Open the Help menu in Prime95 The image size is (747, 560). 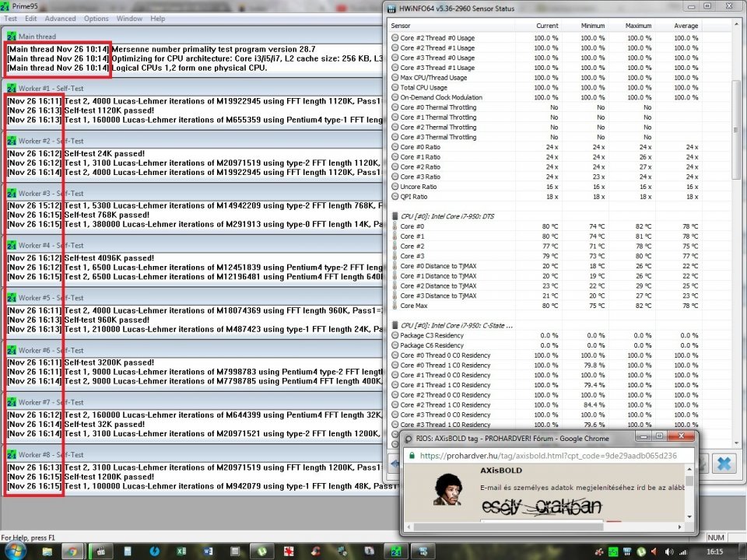tap(158, 19)
